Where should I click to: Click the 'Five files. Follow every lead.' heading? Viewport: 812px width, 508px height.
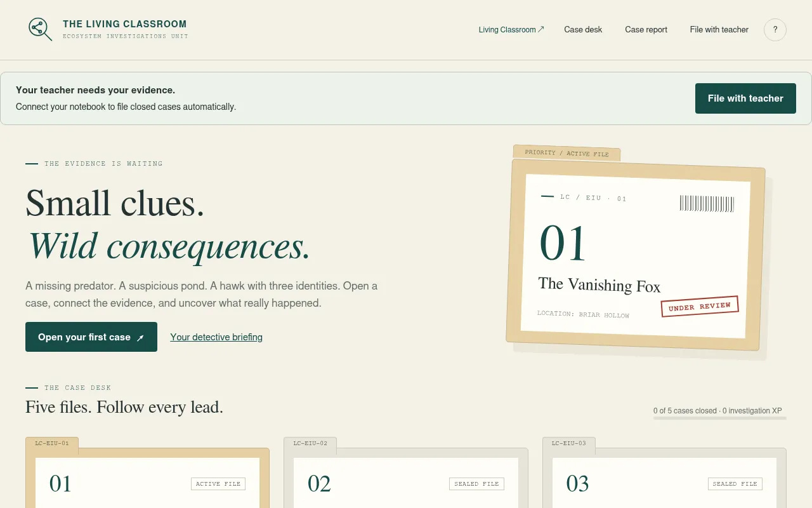click(124, 407)
